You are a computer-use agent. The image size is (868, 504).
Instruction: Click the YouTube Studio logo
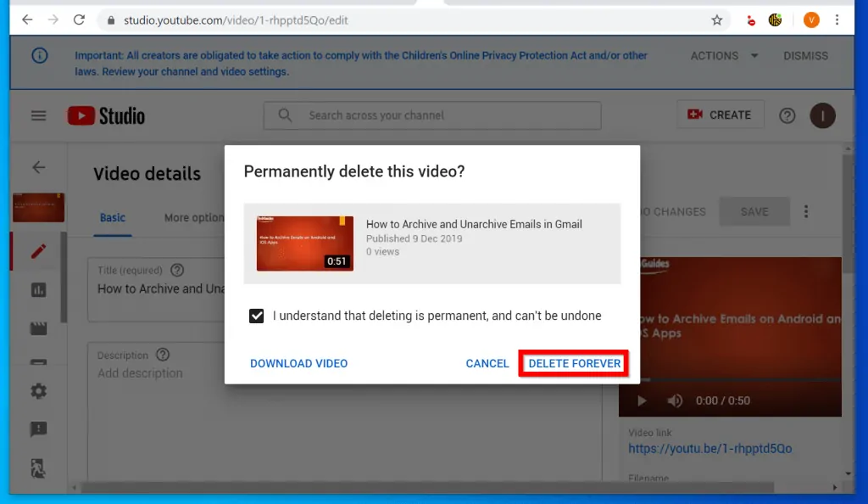[107, 116]
